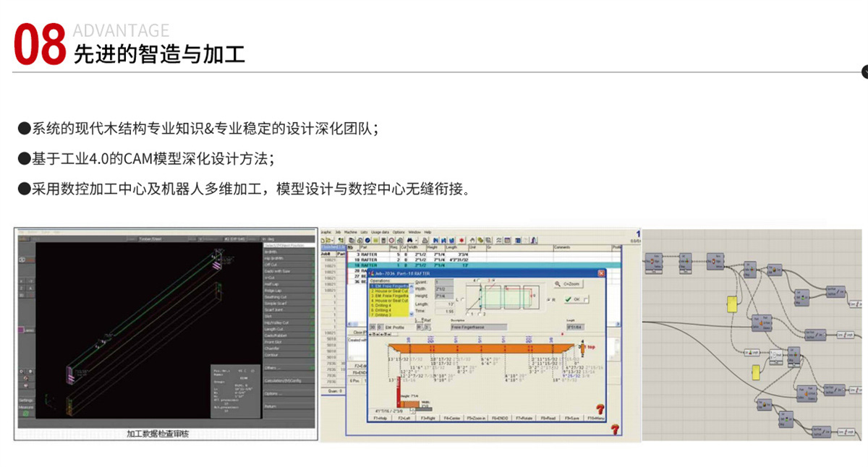Image resolution: width=868 pixels, height=467 pixels.
Task: Click the Half Lap button
Action: pos(289,284)
